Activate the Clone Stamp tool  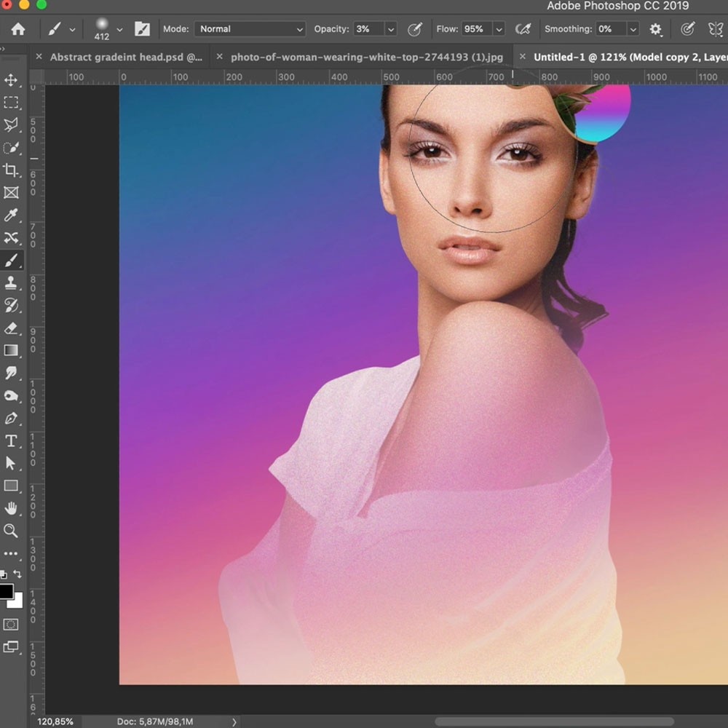(x=11, y=283)
